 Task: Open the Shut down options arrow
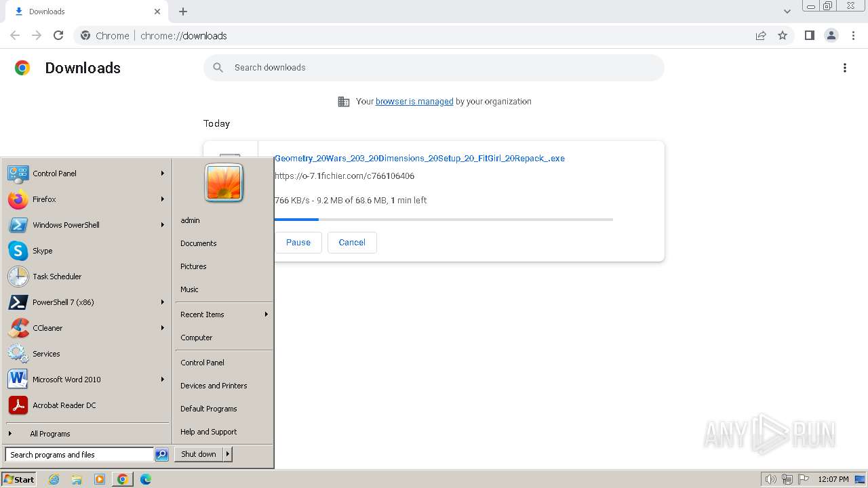(228, 454)
